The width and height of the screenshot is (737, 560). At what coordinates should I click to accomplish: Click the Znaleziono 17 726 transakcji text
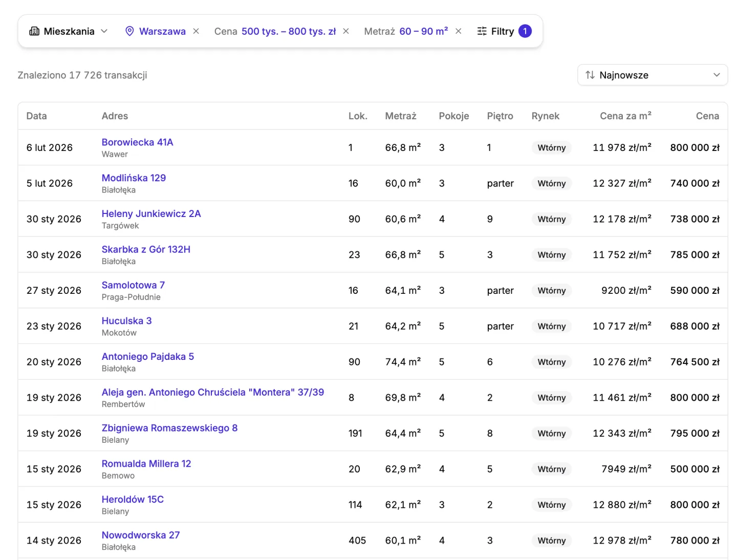point(82,75)
